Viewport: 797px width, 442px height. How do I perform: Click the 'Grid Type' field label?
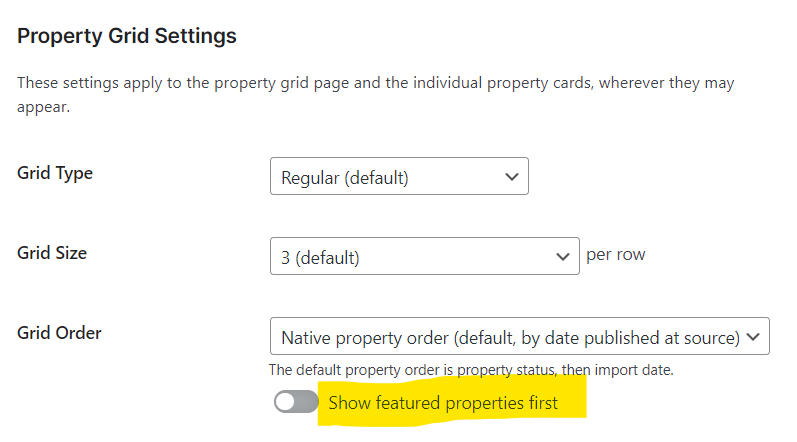55,173
